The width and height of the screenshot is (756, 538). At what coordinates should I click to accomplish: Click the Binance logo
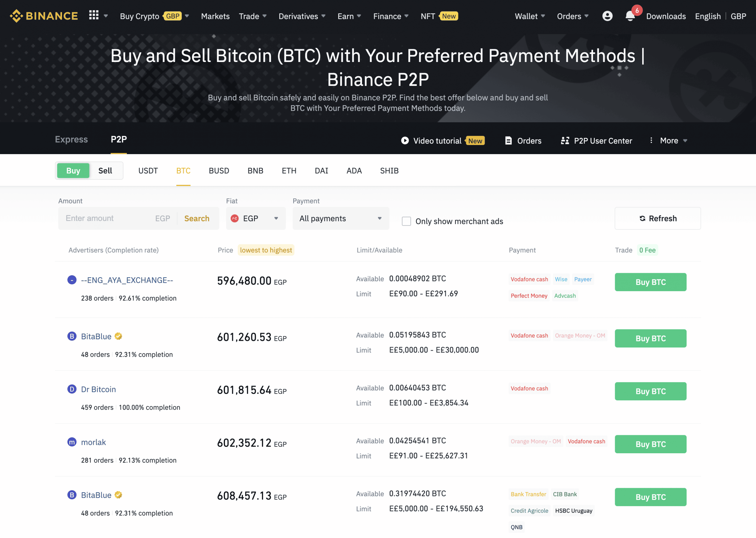[44, 16]
